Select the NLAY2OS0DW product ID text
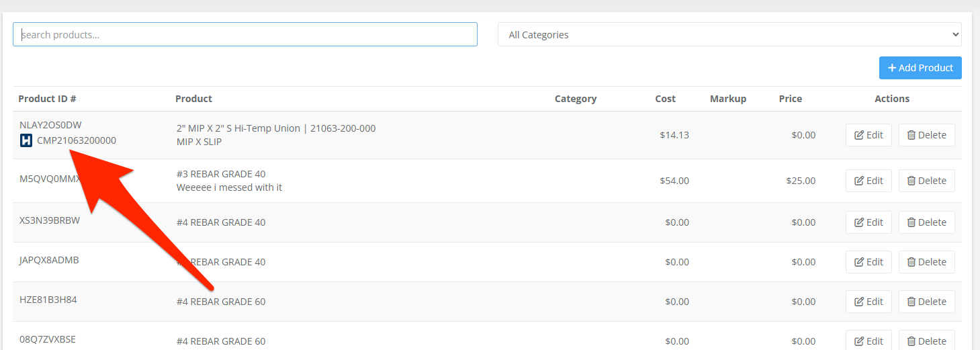Viewport: 980px width, 350px height. click(x=50, y=125)
